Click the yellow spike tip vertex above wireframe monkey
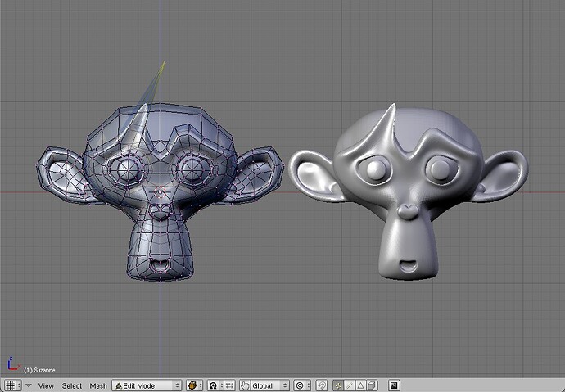Image resolution: width=565 pixels, height=392 pixels. [165, 62]
